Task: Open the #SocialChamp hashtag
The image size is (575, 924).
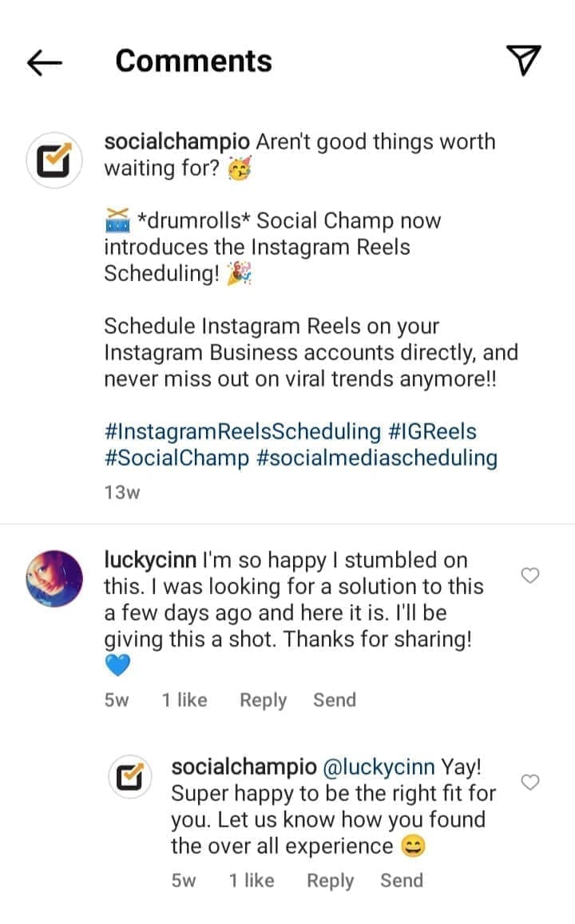Action: [x=171, y=458]
